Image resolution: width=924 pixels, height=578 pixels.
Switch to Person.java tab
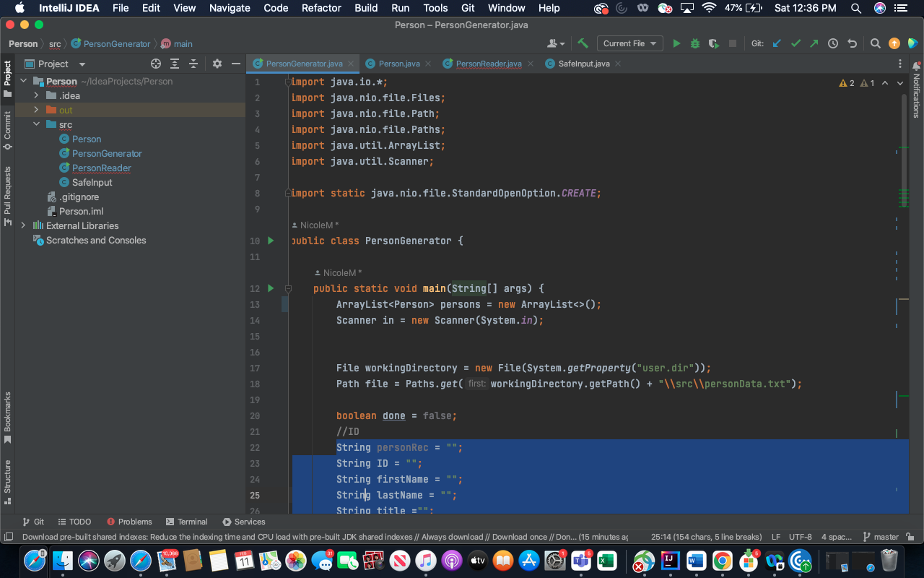coord(398,64)
